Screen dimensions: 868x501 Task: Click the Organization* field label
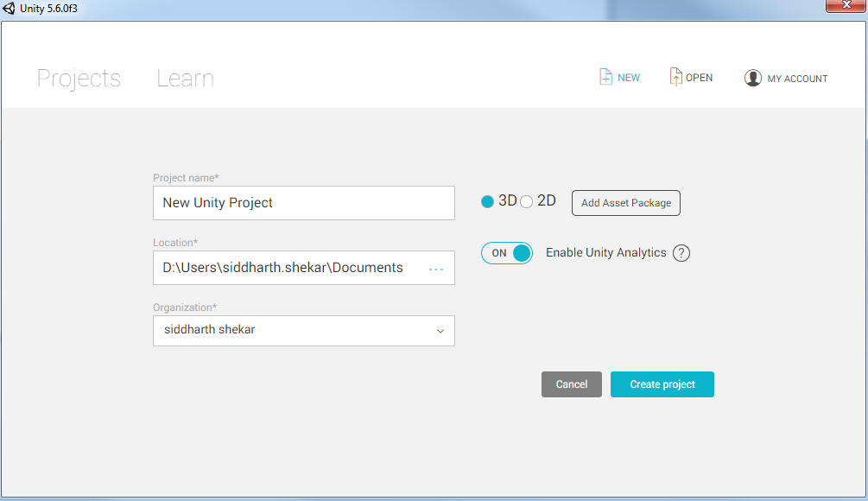185,308
